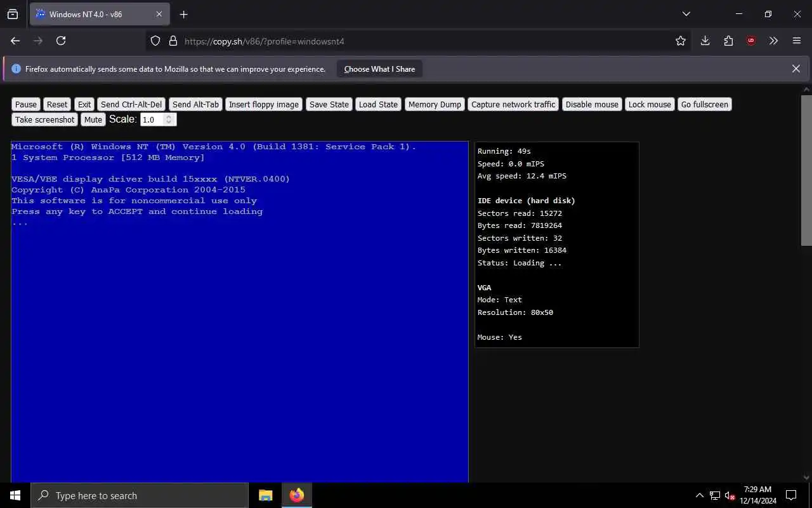Click inside the blue NT boot screen

(x=240, y=311)
